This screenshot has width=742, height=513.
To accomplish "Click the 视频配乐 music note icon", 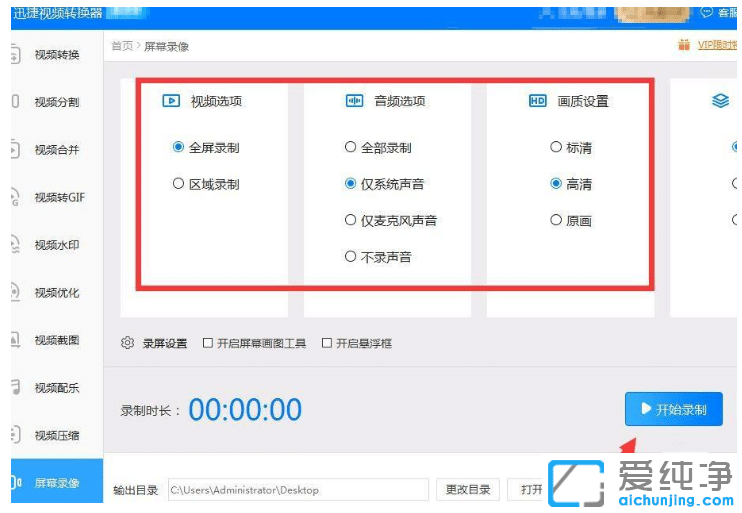I will coord(16,387).
